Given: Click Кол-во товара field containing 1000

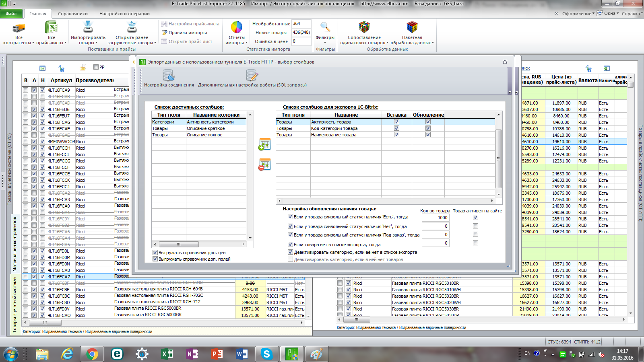Looking at the screenshot, I should 435,218.
